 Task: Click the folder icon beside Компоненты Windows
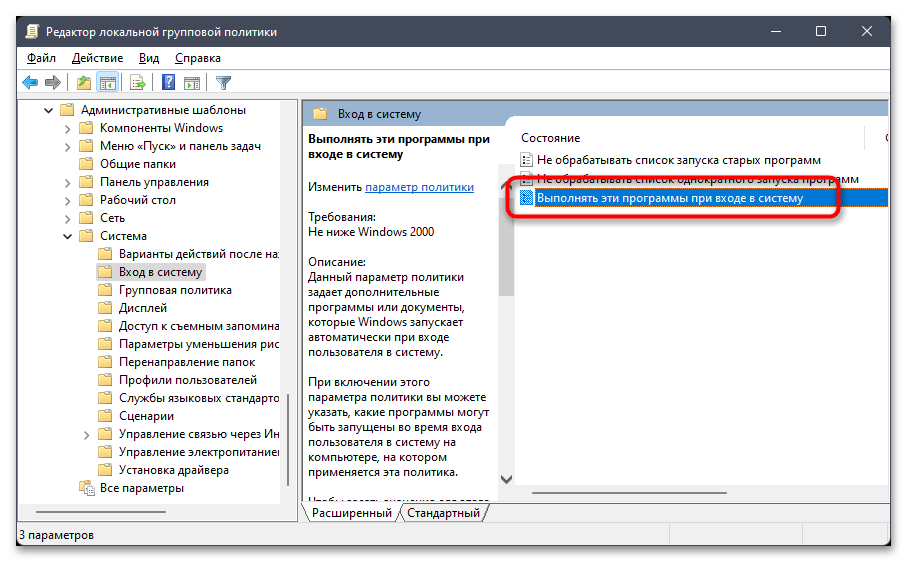86,128
